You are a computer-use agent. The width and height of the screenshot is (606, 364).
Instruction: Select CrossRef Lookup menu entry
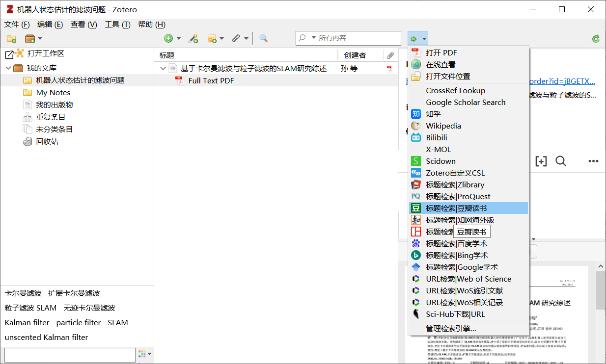click(x=468, y=90)
